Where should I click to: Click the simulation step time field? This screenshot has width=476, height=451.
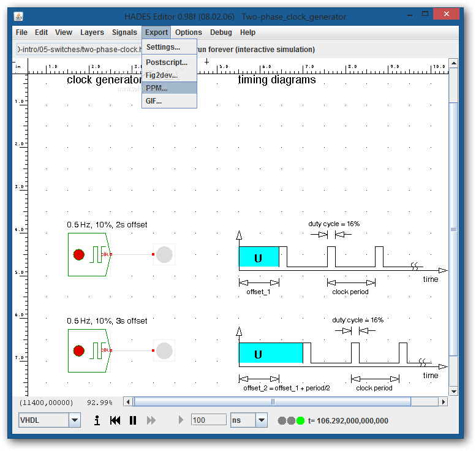coord(208,420)
